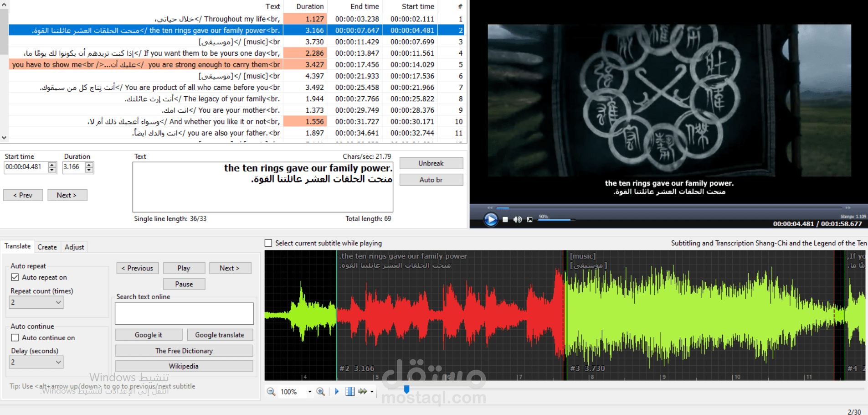Toggle video player fullscreen icon

pyautogui.click(x=530, y=220)
